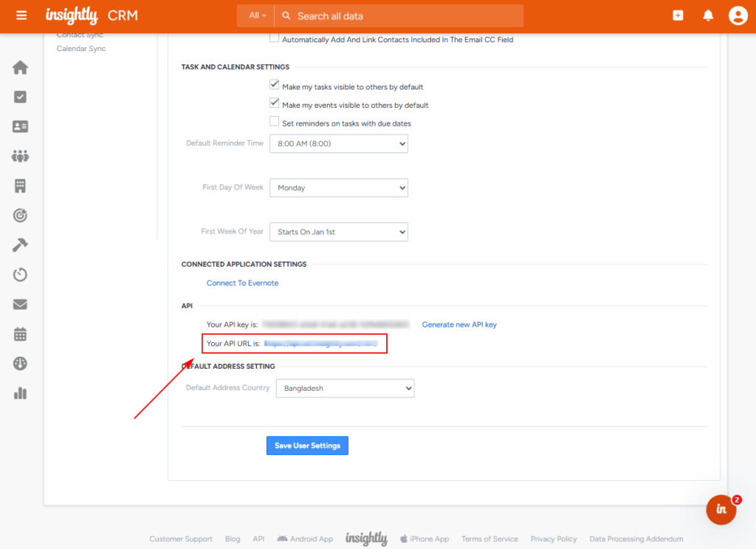Open the Default Reminder Time dropdown
This screenshot has width=756, height=549.
338,144
